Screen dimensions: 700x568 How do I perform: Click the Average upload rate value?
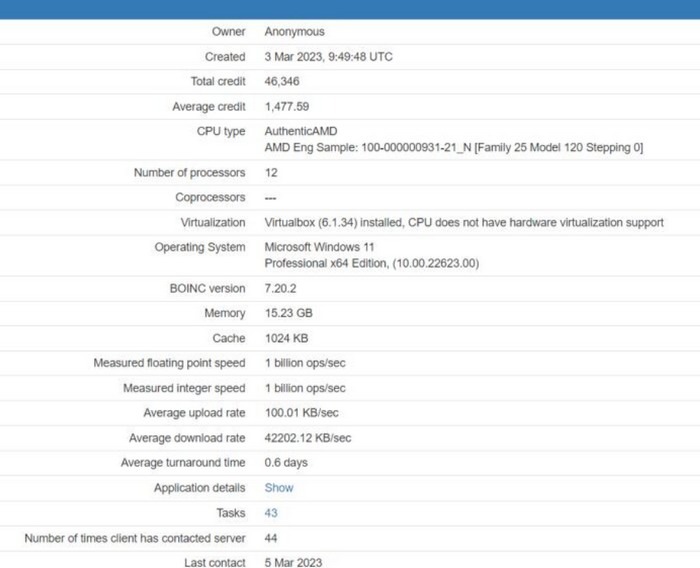click(301, 413)
